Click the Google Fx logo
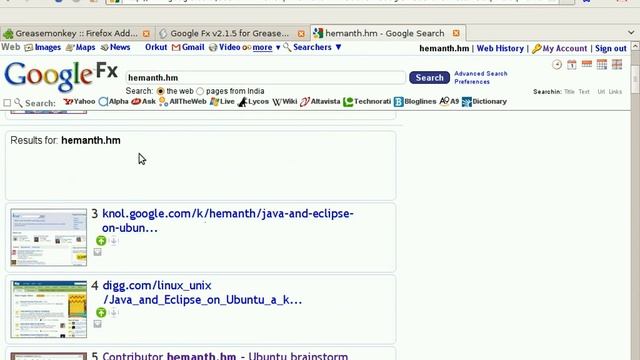Viewport: 640px width, 360px height. coord(61,76)
